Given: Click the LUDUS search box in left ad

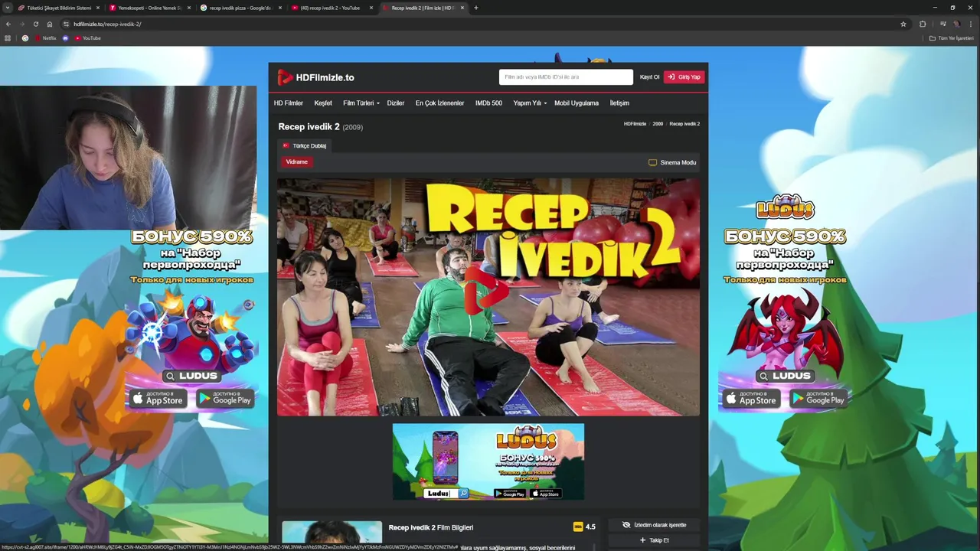Looking at the screenshot, I should (191, 376).
